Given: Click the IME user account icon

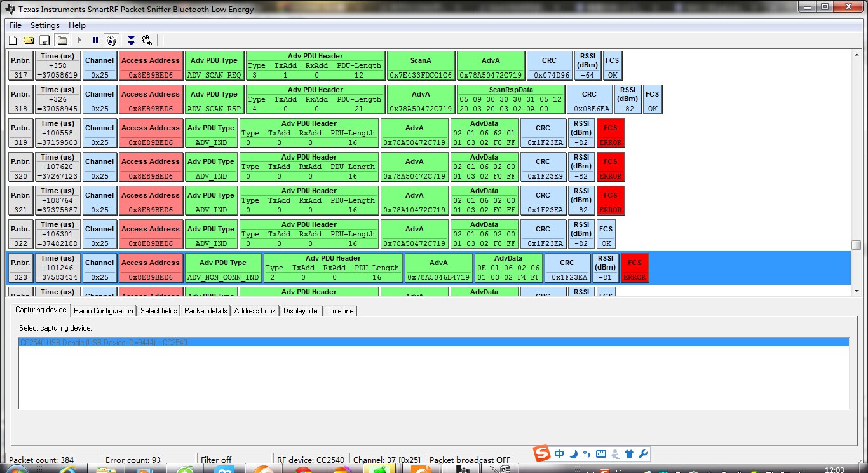Looking at the screenshot, I should 615,454.
